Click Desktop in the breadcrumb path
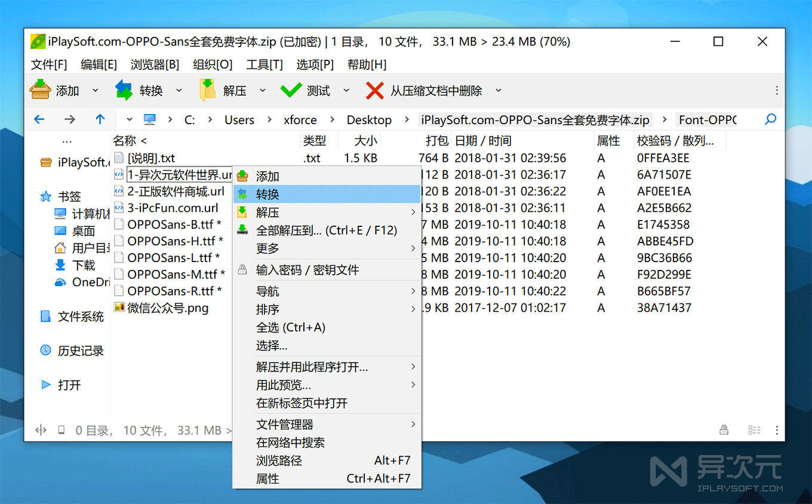This screenshot has width=812, height=504. (x=369, y=119)
